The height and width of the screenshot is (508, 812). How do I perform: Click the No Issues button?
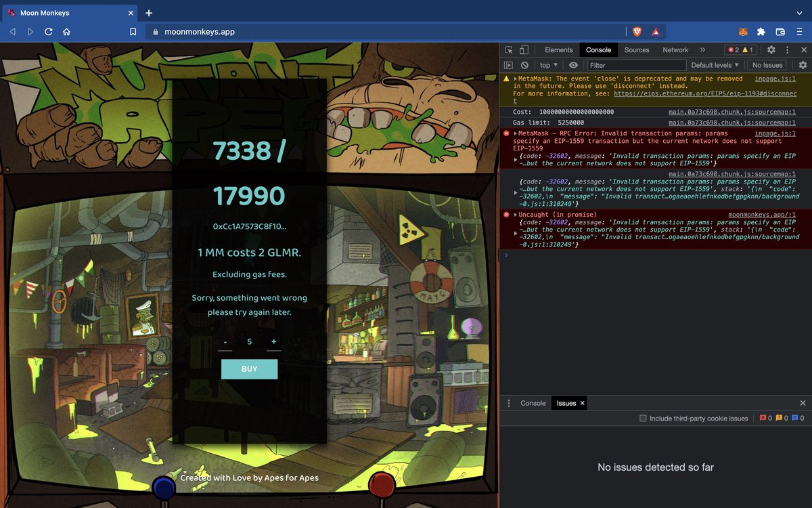click(x=767, y=65)
